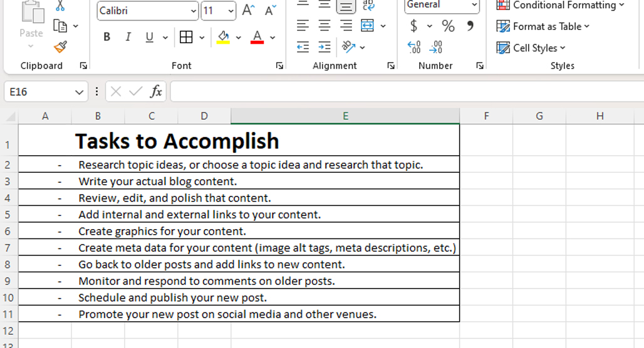Open the font size 11 dropdown
Screen dimensions: 644x348
pos(231,11)
